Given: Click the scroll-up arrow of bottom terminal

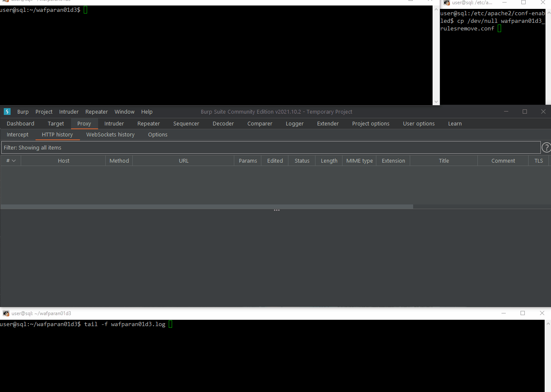Looking at the screenshot, I should (548, 324).
